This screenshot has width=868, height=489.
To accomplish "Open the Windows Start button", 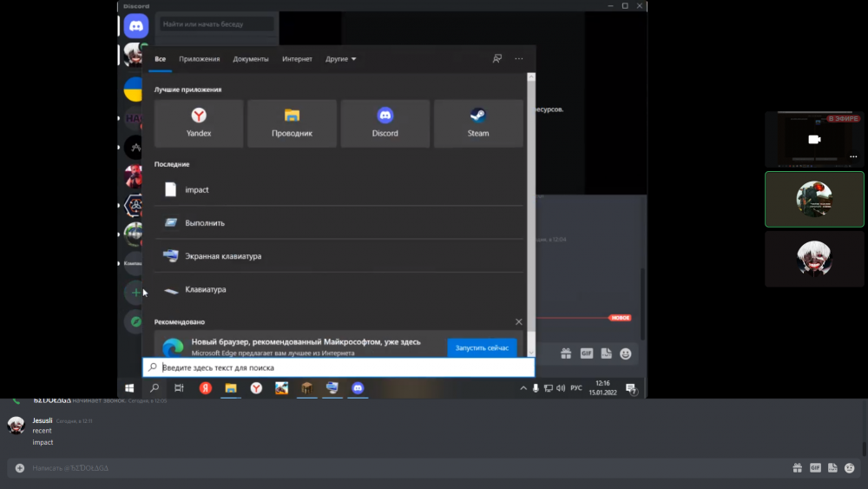I will [x=129, y=388].
